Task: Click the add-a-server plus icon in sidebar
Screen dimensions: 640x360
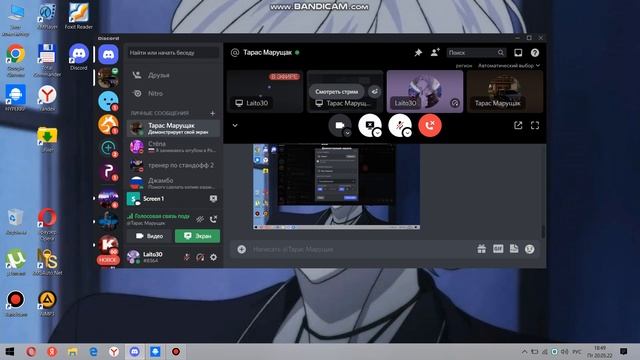Action: [108, 148]
